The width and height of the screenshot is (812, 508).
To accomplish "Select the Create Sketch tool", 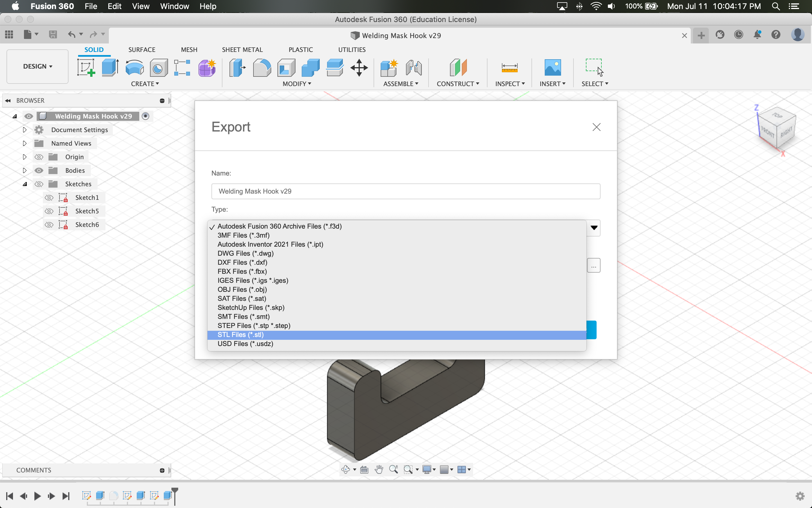I will tap(86, 67).
